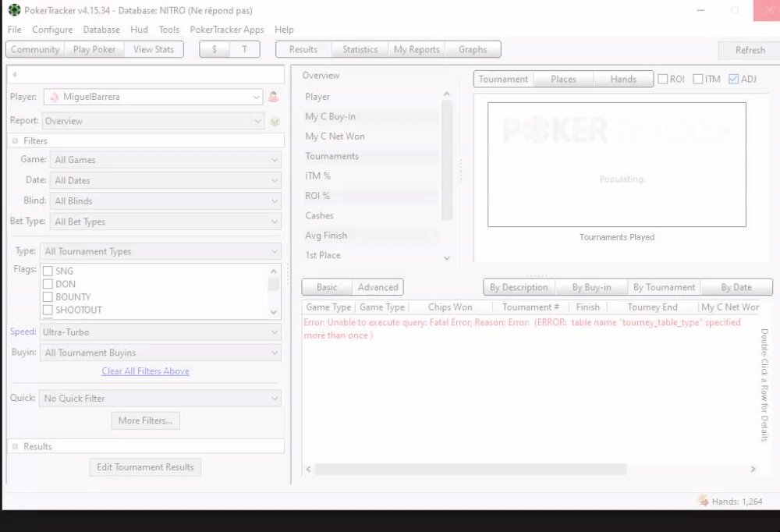The height and width of the screenshot is (532, 780).
Task: Click the overview list scroll down arrow
Action: click(x=447, y=257)
